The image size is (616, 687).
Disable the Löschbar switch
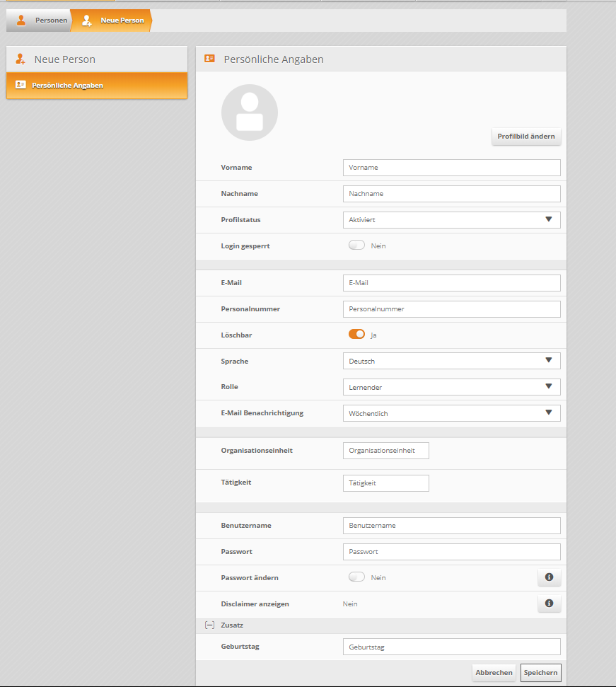pos(356,335)
